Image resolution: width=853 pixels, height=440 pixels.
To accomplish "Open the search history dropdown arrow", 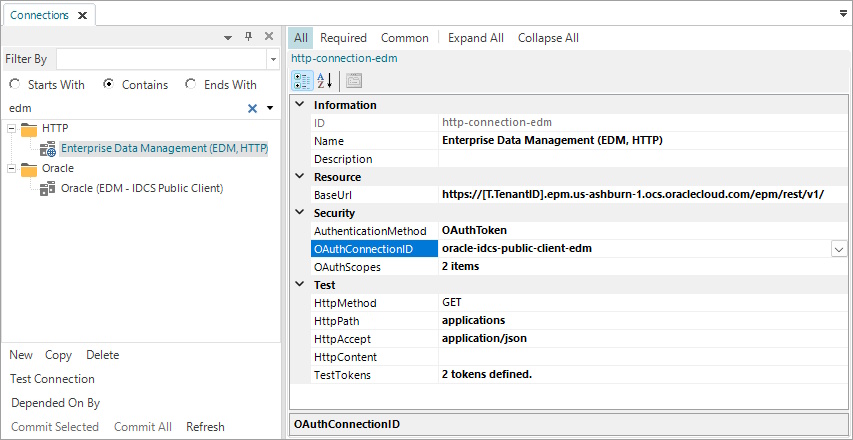I will (270, 108).
